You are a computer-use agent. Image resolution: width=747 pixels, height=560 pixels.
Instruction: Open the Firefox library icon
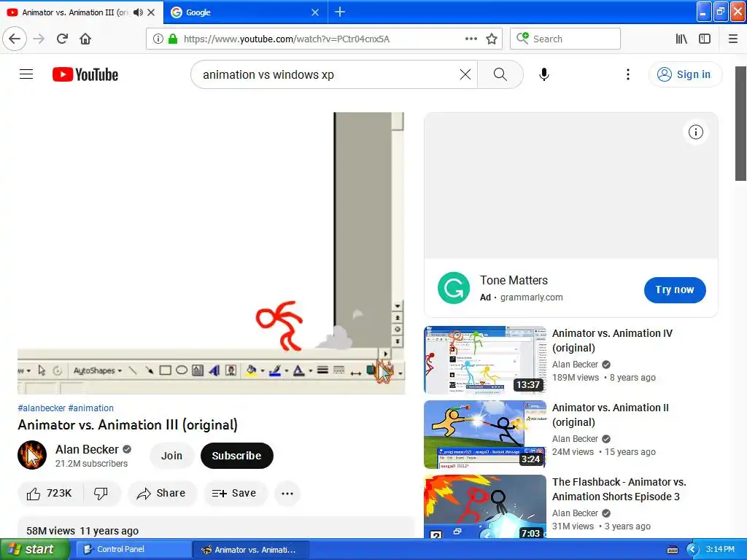(681, 39)
